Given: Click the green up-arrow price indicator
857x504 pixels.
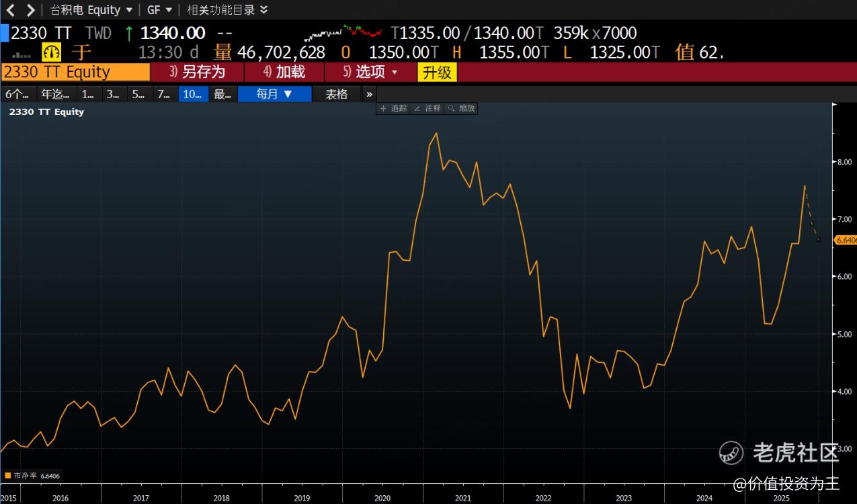Looking at the screenshot, I should pyautogui.click(x=129, y=32).
